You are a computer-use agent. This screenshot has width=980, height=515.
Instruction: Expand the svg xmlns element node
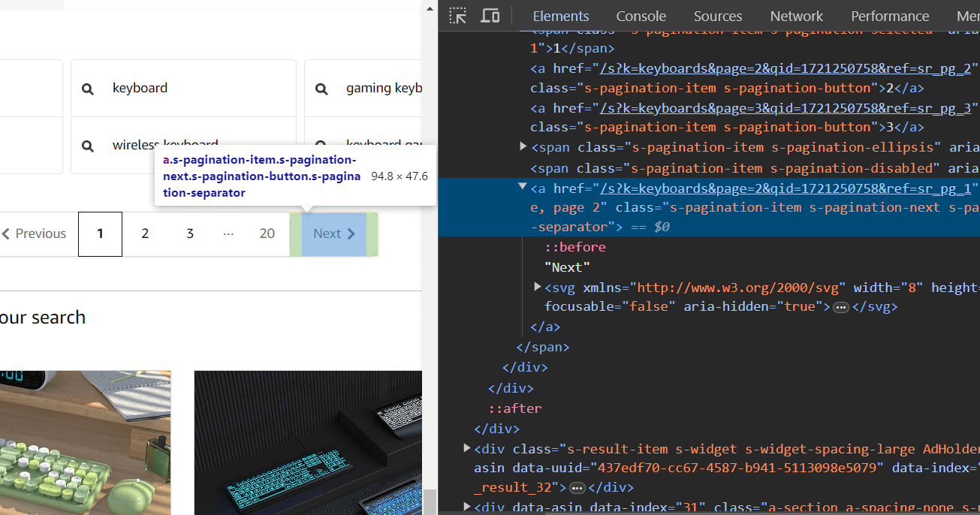click(538, 287)
